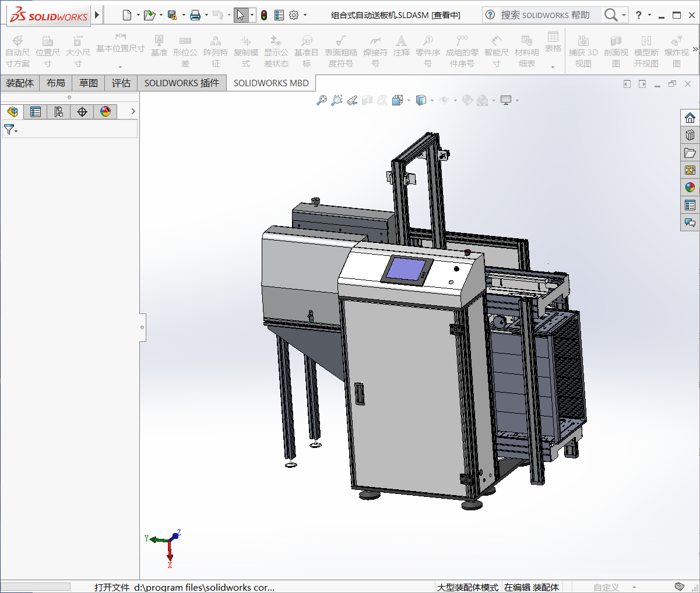Expand the SOLIDWORKS menu flyout arrow
The width and height of the screenshot is (700, 593).
click(97, 15)
